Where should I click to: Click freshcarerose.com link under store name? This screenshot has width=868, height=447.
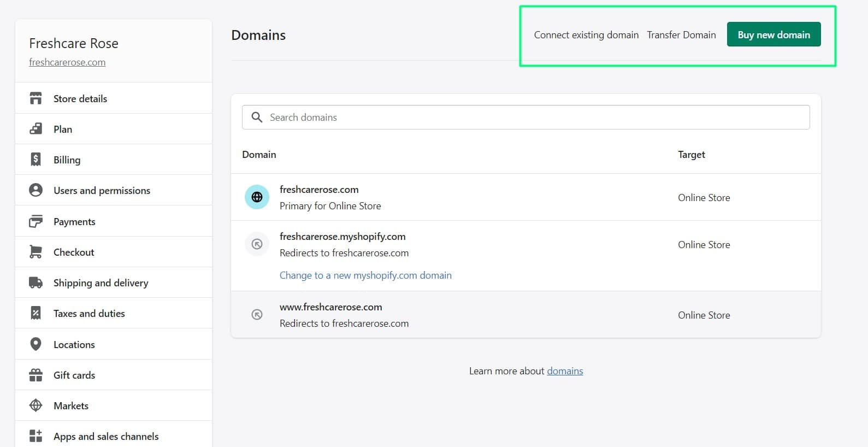pos(67,62)
